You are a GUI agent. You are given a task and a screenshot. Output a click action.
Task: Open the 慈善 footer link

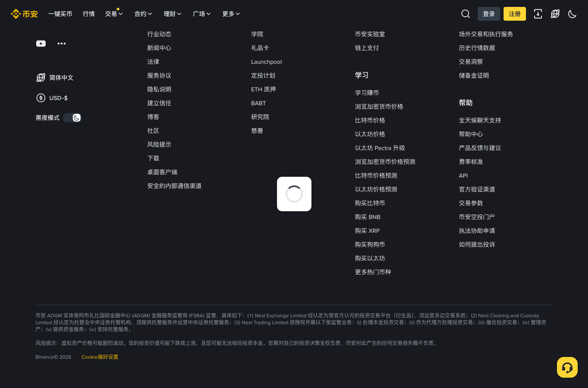pos(257,131)
